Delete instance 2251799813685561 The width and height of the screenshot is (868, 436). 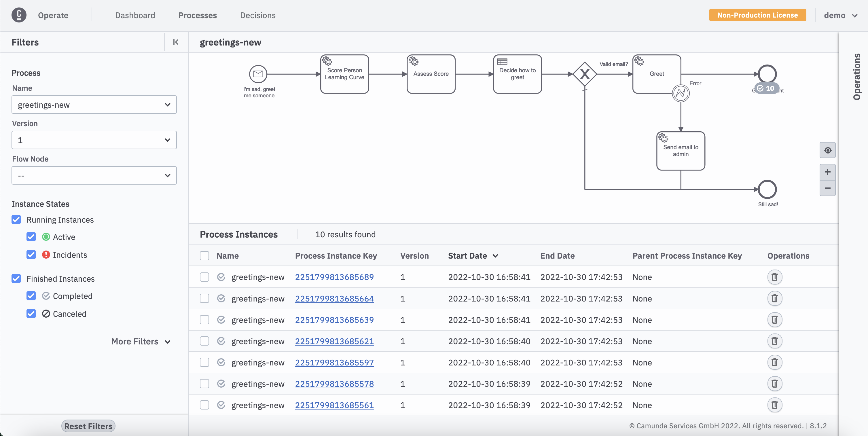(775, 405)
